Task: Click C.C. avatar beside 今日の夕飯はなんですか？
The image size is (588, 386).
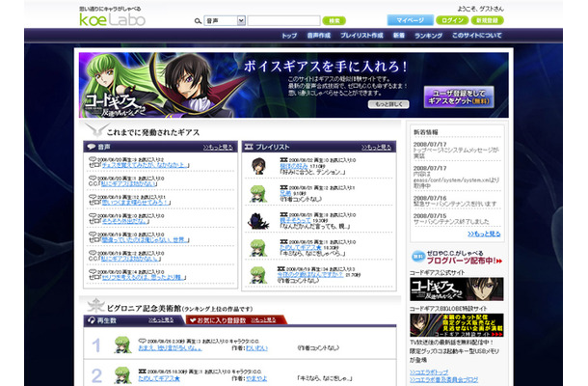Action: (x=258, y=275)
